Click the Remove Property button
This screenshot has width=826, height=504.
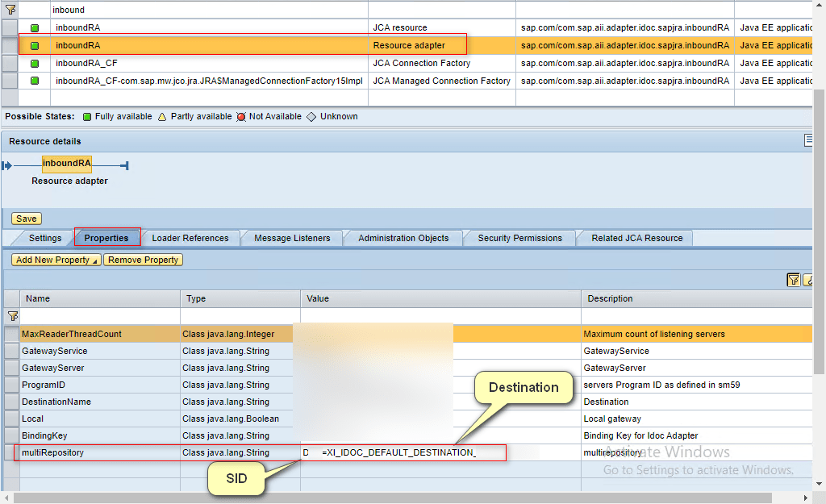(x=144, y=260)
